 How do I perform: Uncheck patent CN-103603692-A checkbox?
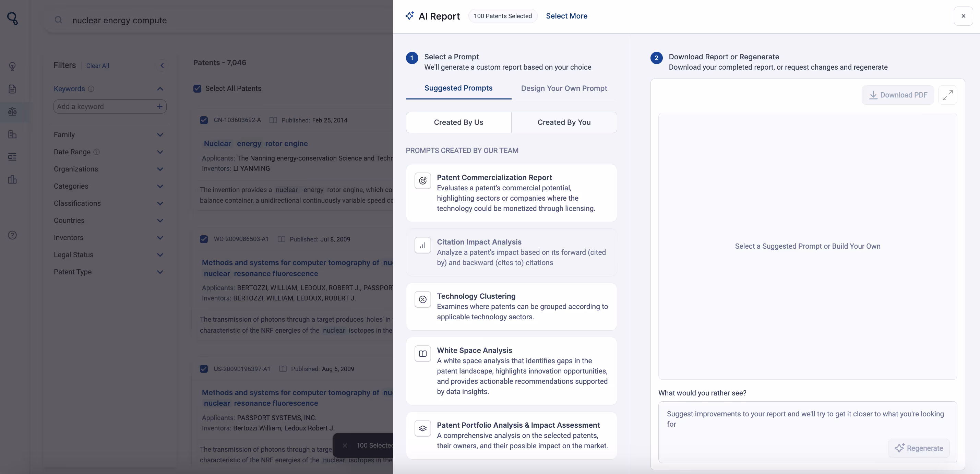coord(204,120)
